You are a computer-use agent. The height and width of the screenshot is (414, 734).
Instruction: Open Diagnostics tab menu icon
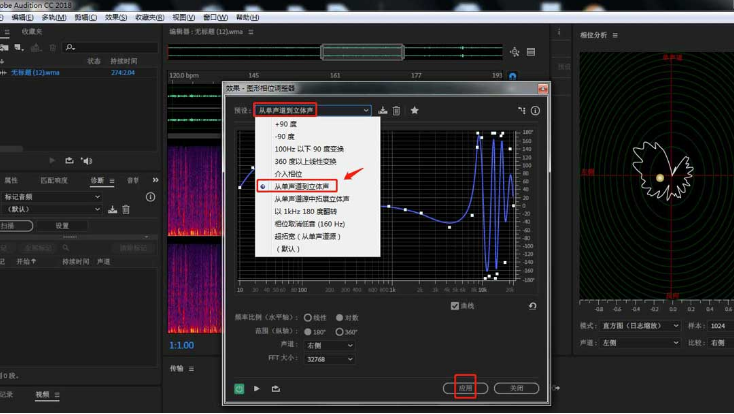coord(112,181)
